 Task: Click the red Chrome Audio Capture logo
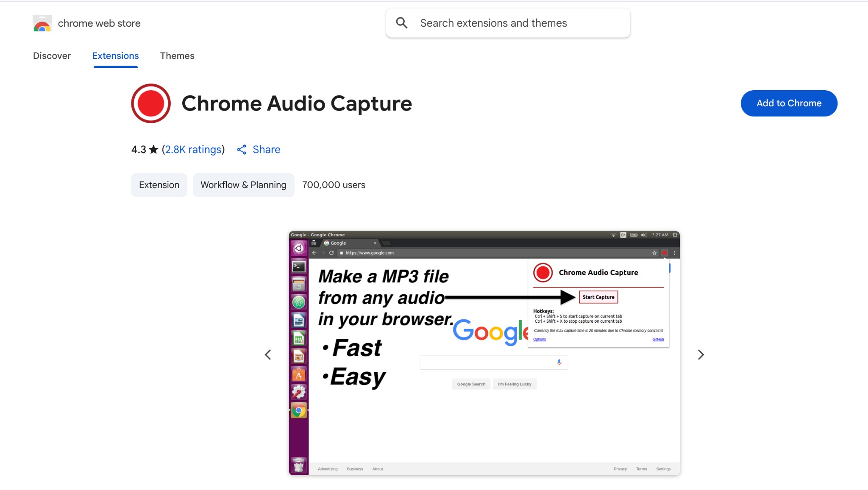(x=151, y=103)
